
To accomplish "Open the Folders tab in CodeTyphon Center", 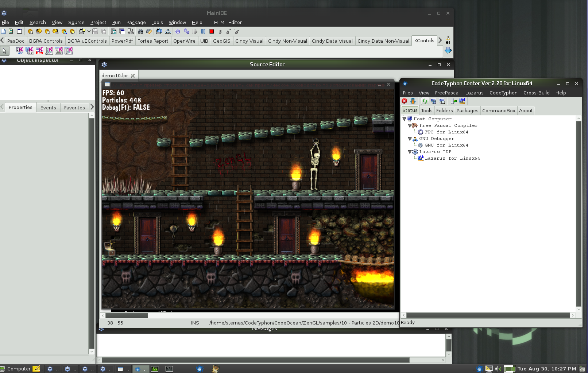I will click(x=444, y=111).
